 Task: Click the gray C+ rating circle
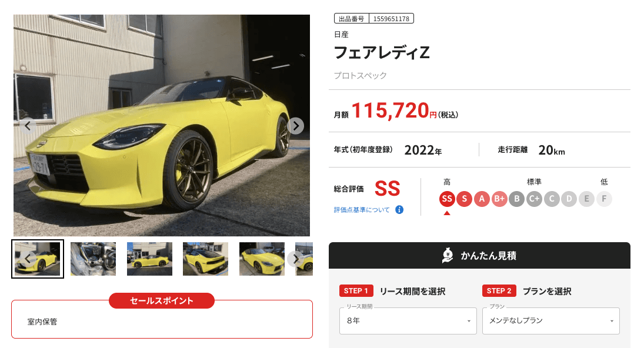click(534, 199)
